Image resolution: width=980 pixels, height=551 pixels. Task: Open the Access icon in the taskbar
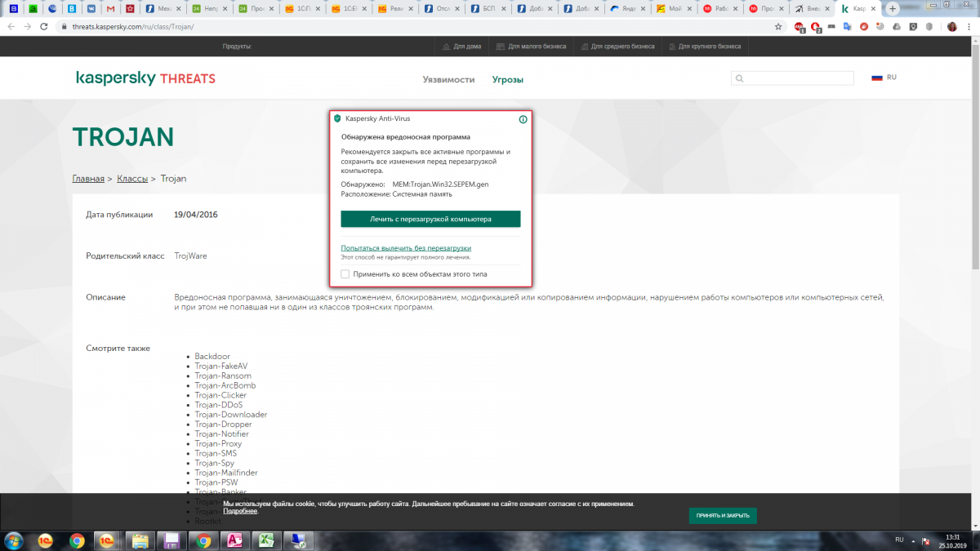[234, 540]
